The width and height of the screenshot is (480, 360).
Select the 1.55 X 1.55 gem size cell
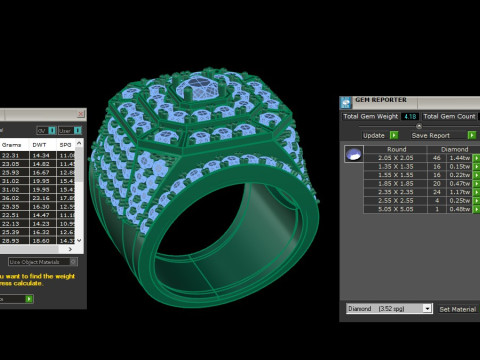tap(396, 175)
